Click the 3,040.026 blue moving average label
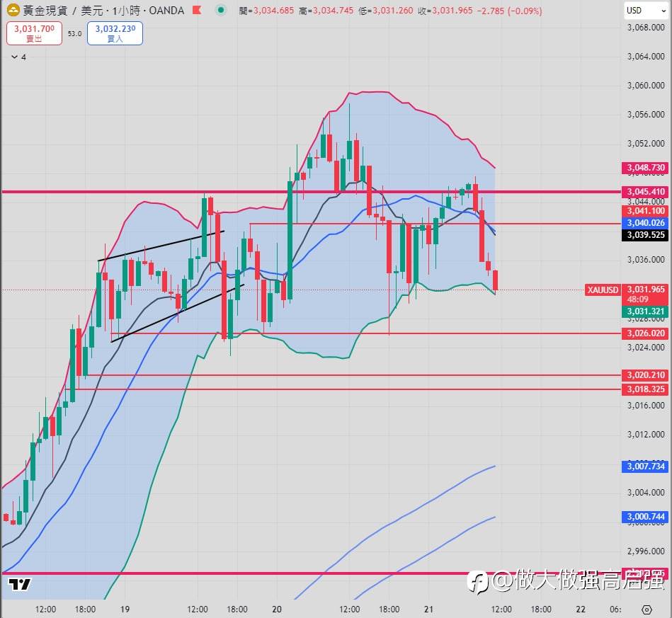672x618 pixels. tap(645, 223)
